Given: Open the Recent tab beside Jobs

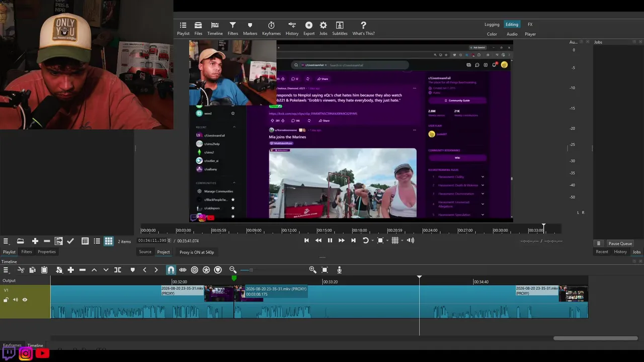Looking at the screenshot, I should point(602,252).
